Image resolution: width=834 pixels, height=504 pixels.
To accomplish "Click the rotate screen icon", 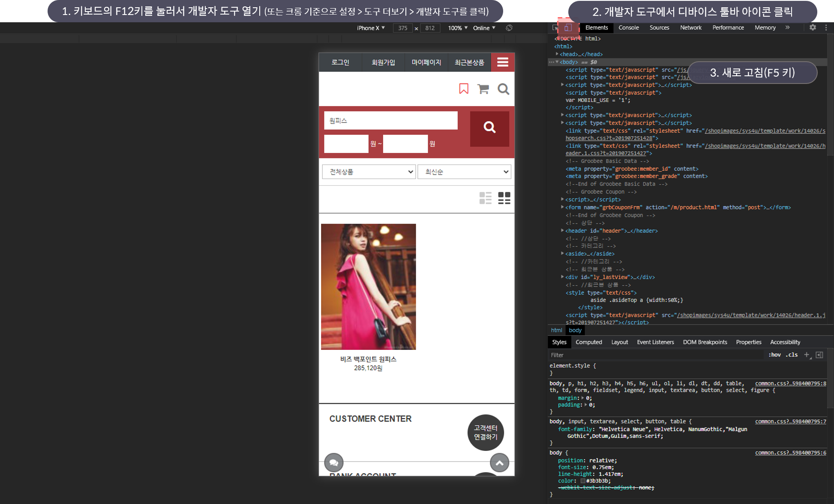I will coord(509,28).
